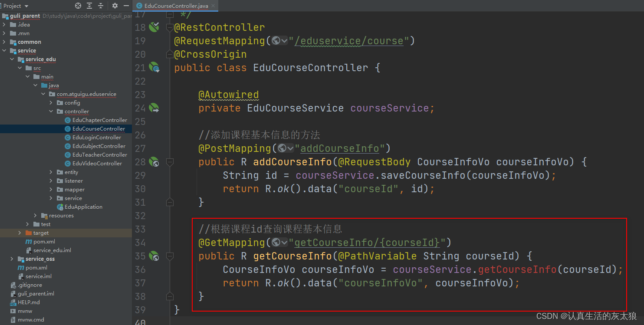Screen dimensions: 644x325
Task: Click the endpoint gutter icon on line 28
Action: [154, 162]
